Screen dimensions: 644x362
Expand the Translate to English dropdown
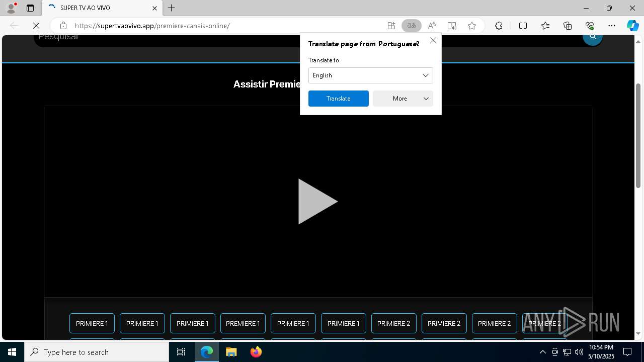(x=371, y=75)
